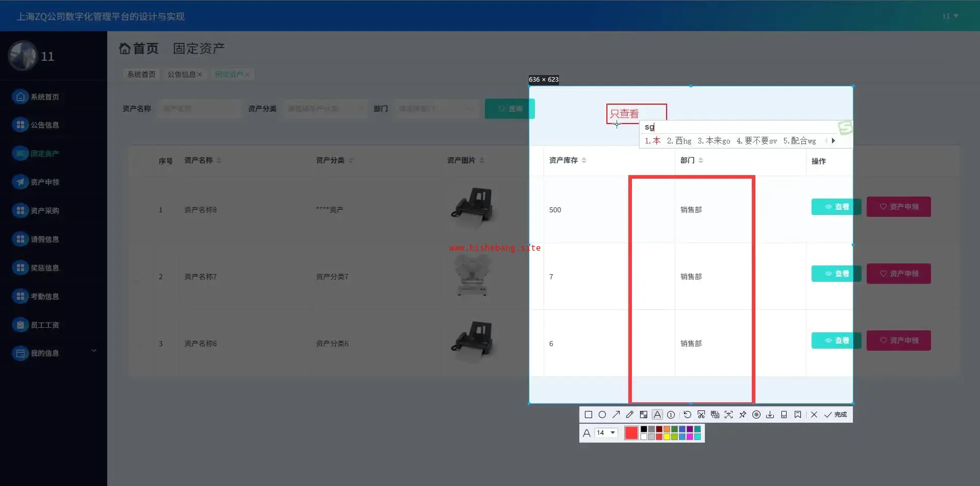Close the 固定资产 tab
This screenshot has width=980, height=486.
pyautogui.click(x=247, y=75)
